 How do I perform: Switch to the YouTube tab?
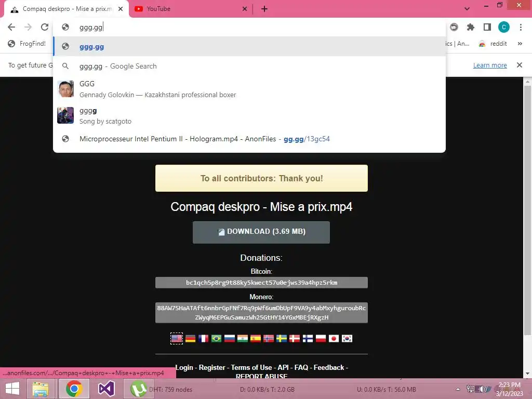[x=190, y=9]
